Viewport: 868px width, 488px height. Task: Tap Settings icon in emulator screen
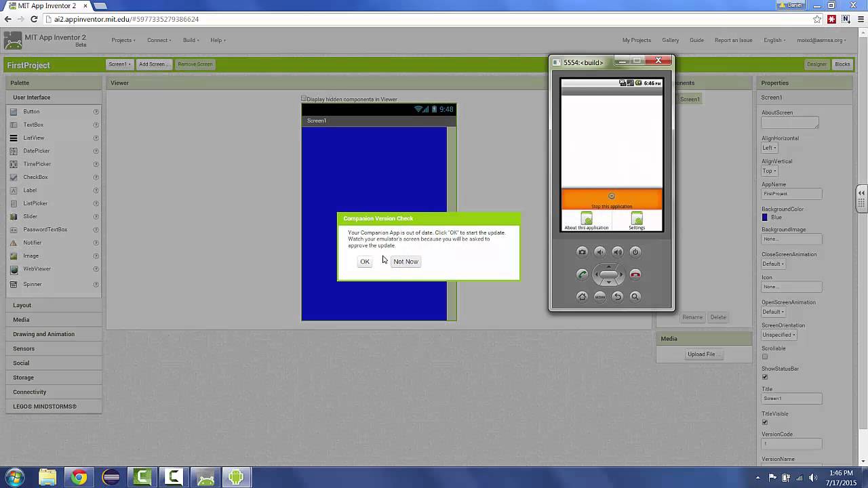coord(637,221)
